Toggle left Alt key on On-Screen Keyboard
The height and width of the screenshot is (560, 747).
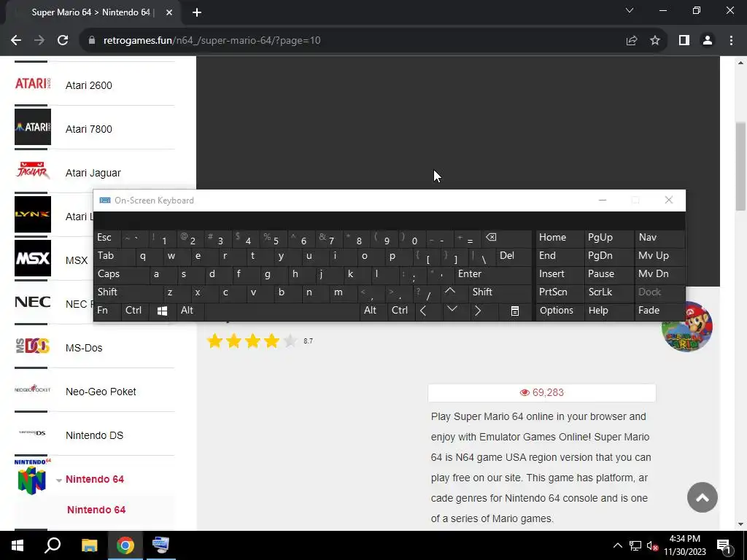click(190, 311)
